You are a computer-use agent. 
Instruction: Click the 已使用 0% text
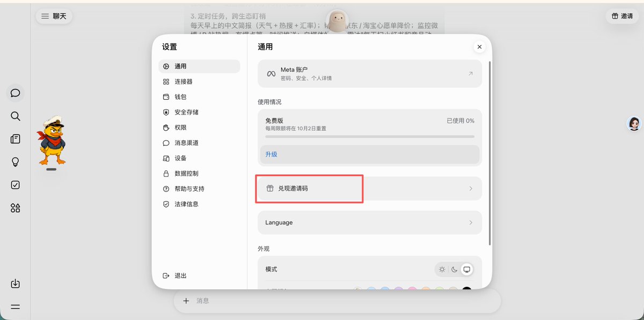pos(460,121)
